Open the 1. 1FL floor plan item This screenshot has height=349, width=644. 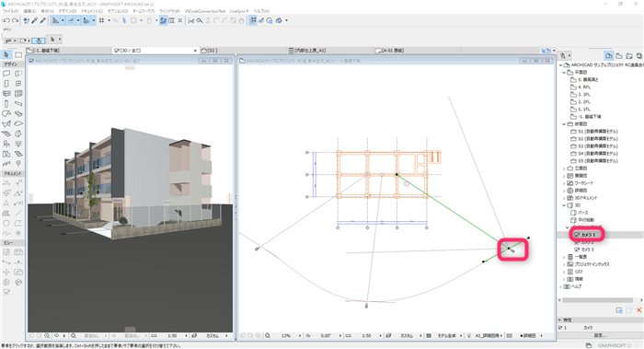tap(584, 110)
